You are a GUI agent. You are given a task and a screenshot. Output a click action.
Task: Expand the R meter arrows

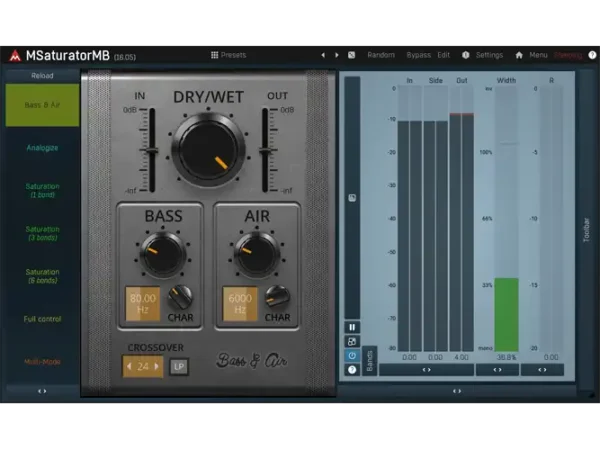(542, 370)
